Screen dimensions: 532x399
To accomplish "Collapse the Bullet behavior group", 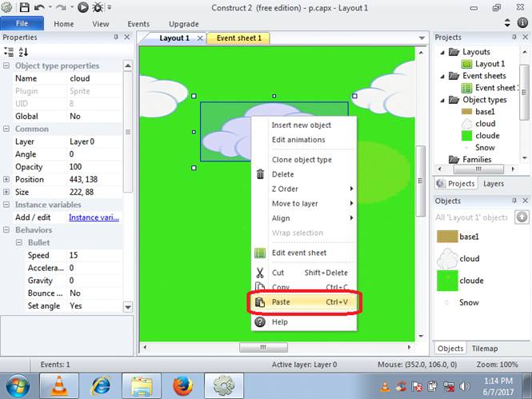I will (19, 242).
